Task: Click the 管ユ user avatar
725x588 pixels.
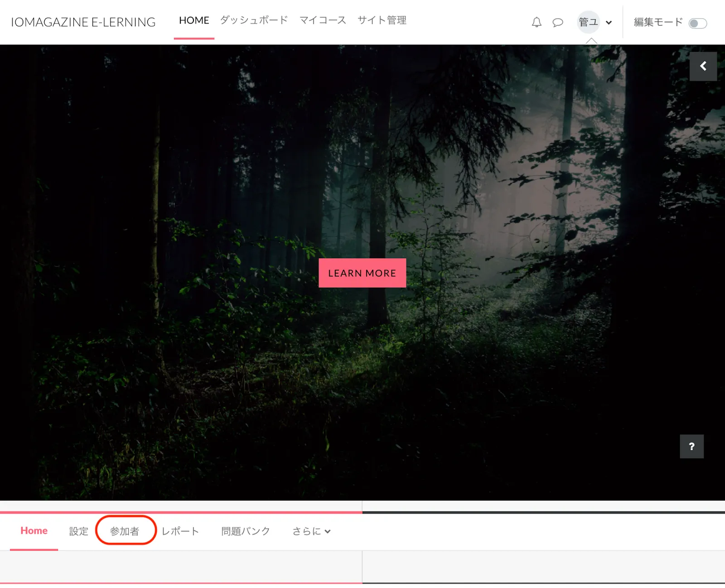Action: click(x=588, y=22)
